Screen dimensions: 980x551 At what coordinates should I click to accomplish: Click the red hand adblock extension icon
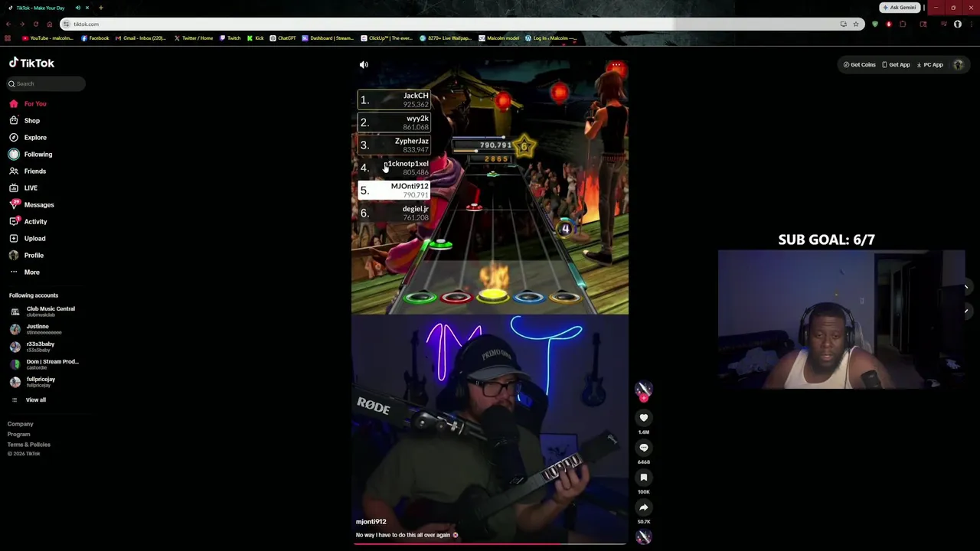point(889,24)
